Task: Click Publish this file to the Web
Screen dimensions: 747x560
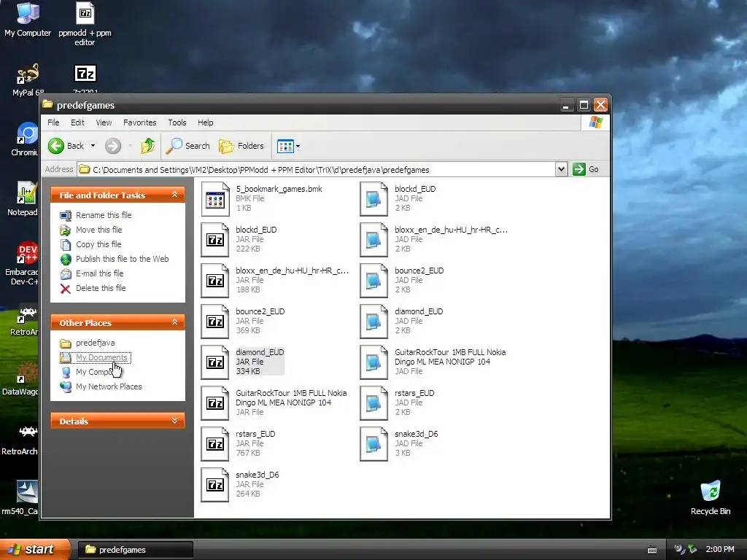Action: (122, 259)
